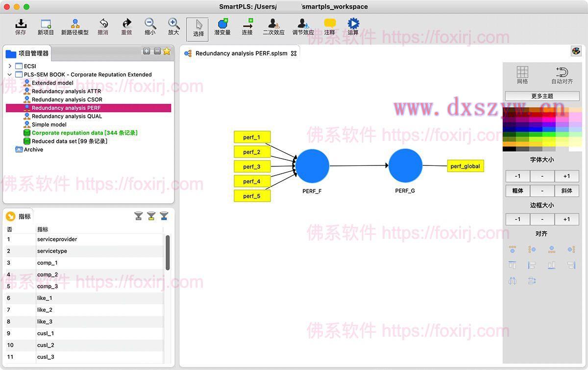Expand the ECSI project node
Image resolution: width=588 pixels, height=370 pixels.
point(10,66)
